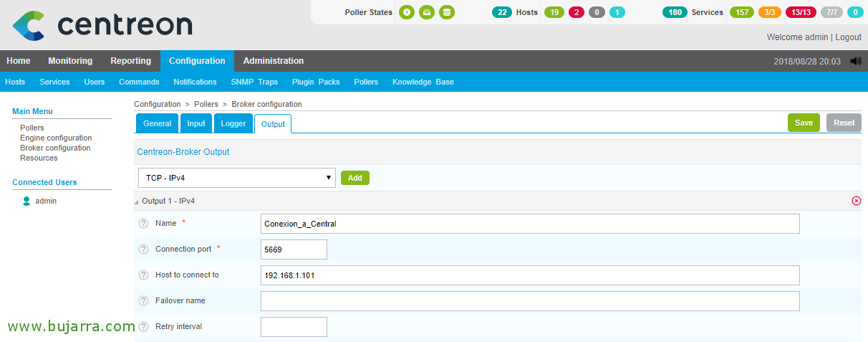Open Pollers in Main Menu sidebar
The width and height of the screenshot is (868, 342).
32,128
